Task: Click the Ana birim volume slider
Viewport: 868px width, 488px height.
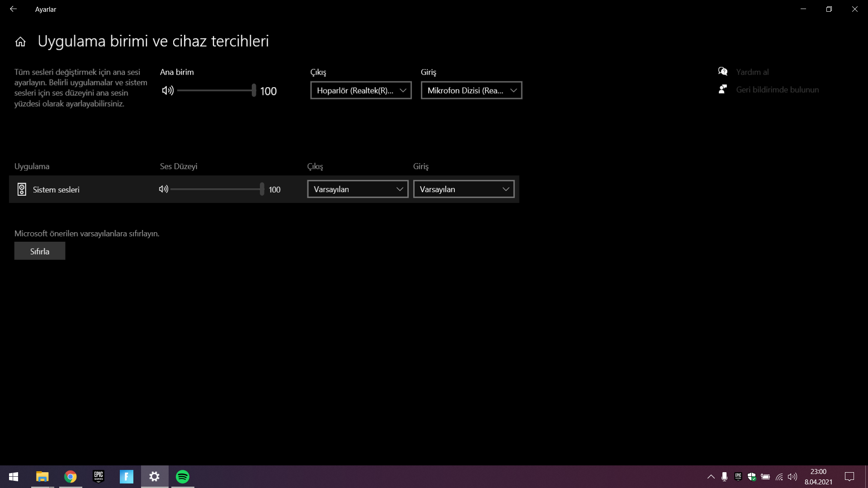Action: coord(216,91)
